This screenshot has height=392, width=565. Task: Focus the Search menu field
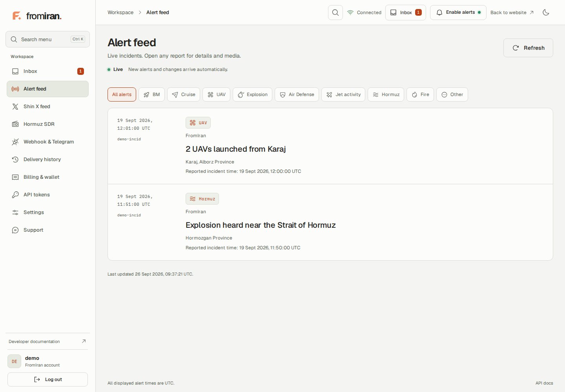[x=47, y=39]
